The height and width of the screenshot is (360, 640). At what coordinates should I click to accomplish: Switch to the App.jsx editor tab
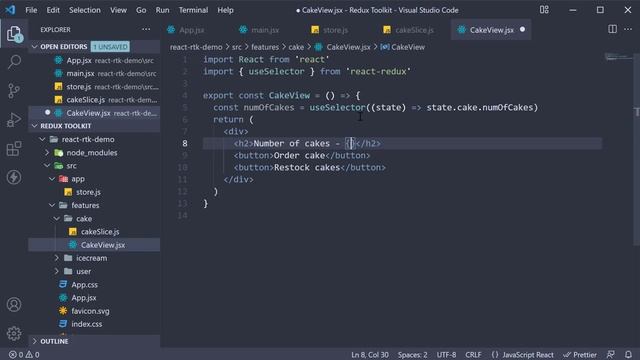[192, 30]
